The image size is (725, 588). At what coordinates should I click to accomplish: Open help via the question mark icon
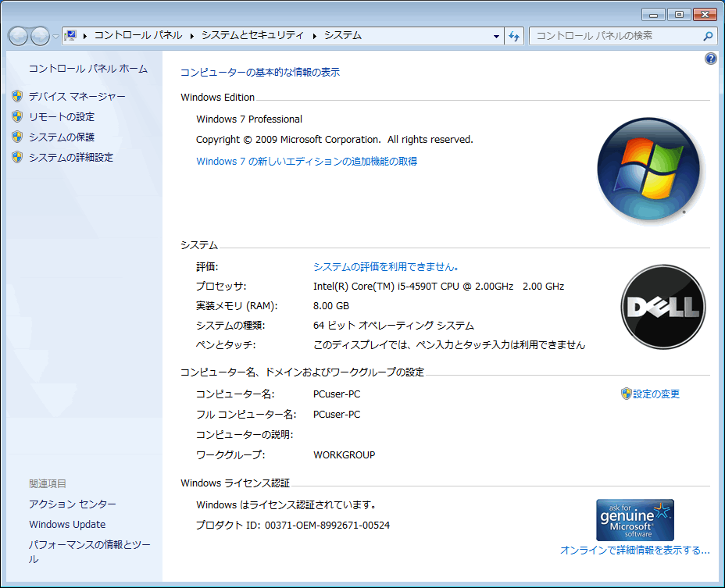coord(711,59)
